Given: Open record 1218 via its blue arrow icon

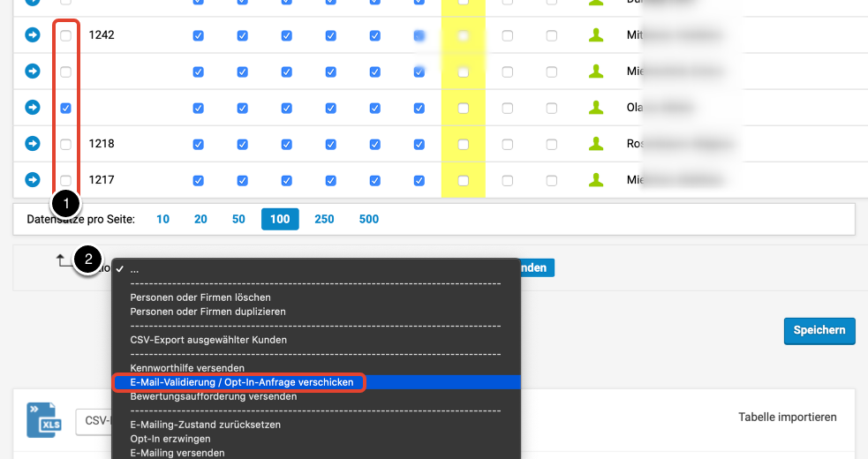Looking at the screenshot, I should pos(33,144).
